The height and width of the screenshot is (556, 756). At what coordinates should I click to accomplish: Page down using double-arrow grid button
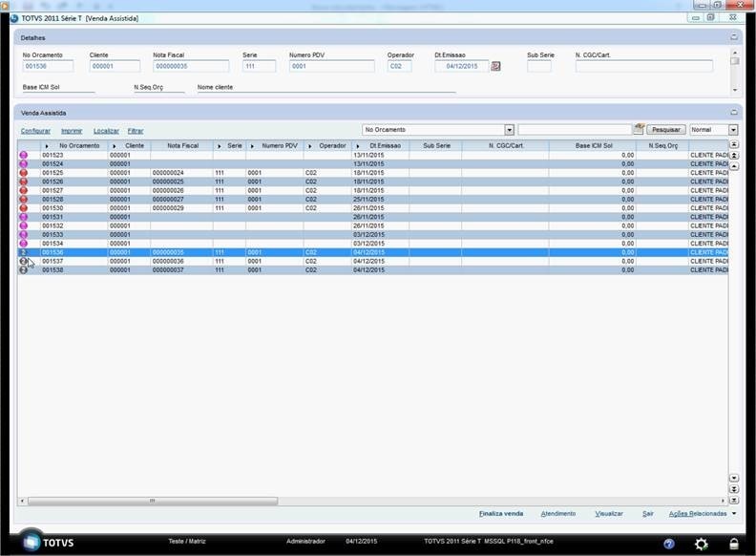click(x=734, y=489)
